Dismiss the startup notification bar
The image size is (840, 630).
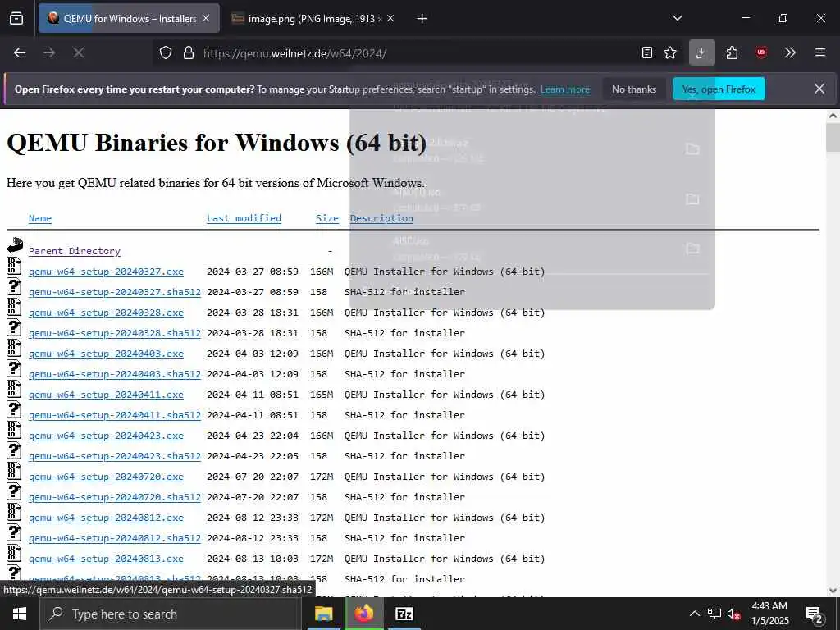coord(819,89)
